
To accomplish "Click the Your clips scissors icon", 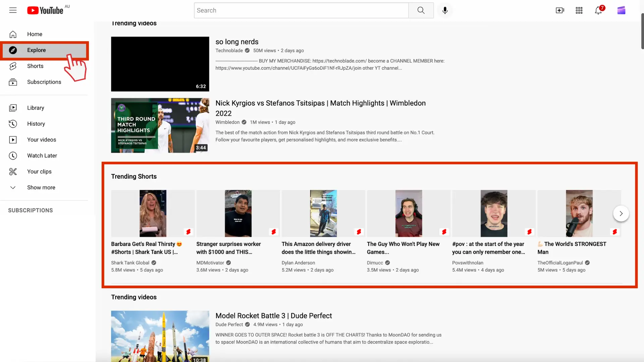I will pyautogui.click(x=13, y=172).
